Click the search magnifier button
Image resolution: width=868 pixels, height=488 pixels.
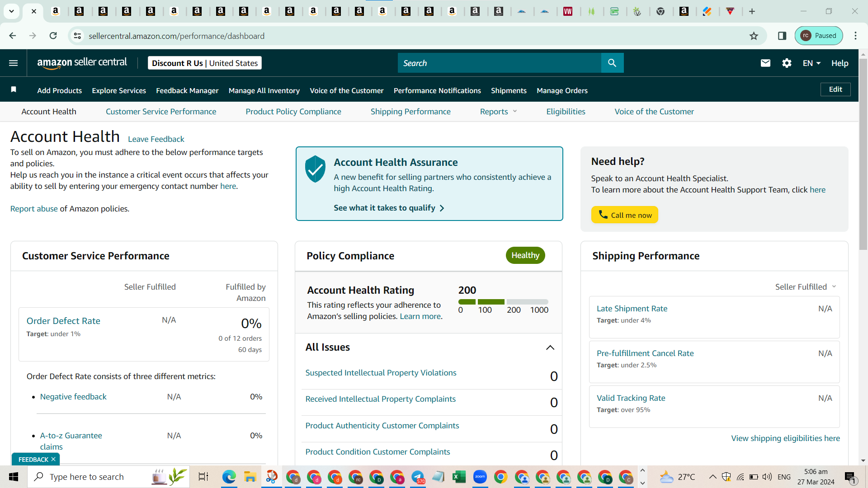(x=612, y=63)
